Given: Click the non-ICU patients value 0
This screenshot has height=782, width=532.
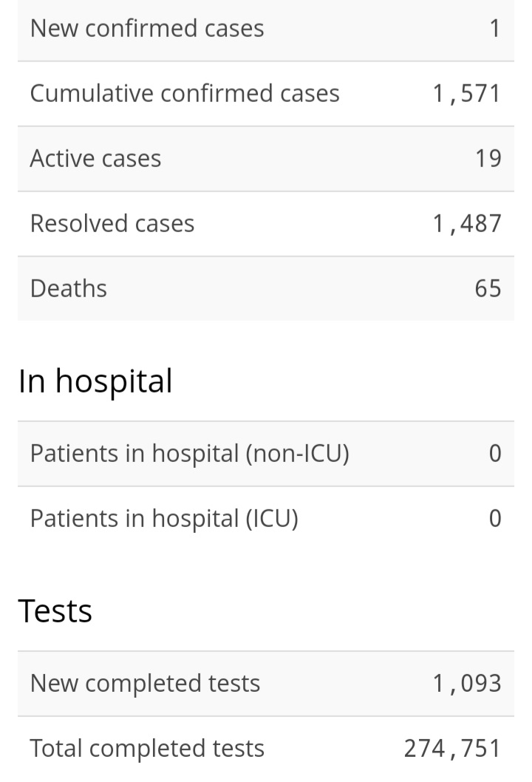Looking at the screenshot, I should (x=495, y=454).
